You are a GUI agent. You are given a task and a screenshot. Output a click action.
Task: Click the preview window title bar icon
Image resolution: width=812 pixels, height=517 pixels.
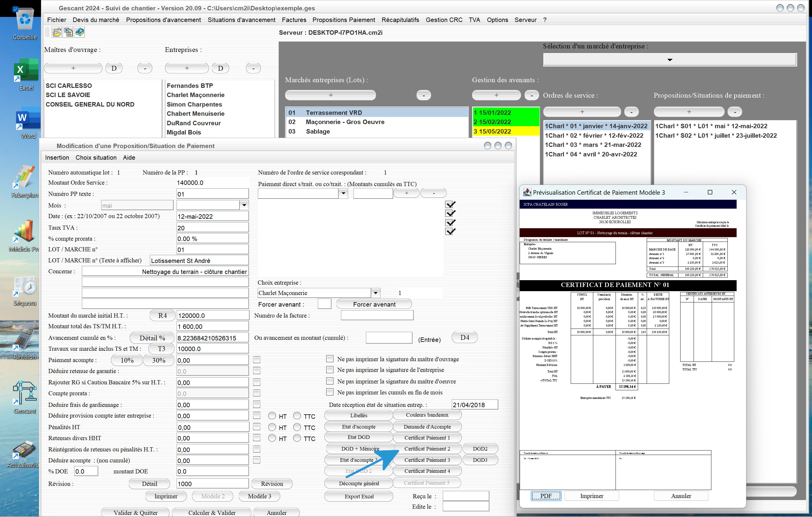(527, 192)
